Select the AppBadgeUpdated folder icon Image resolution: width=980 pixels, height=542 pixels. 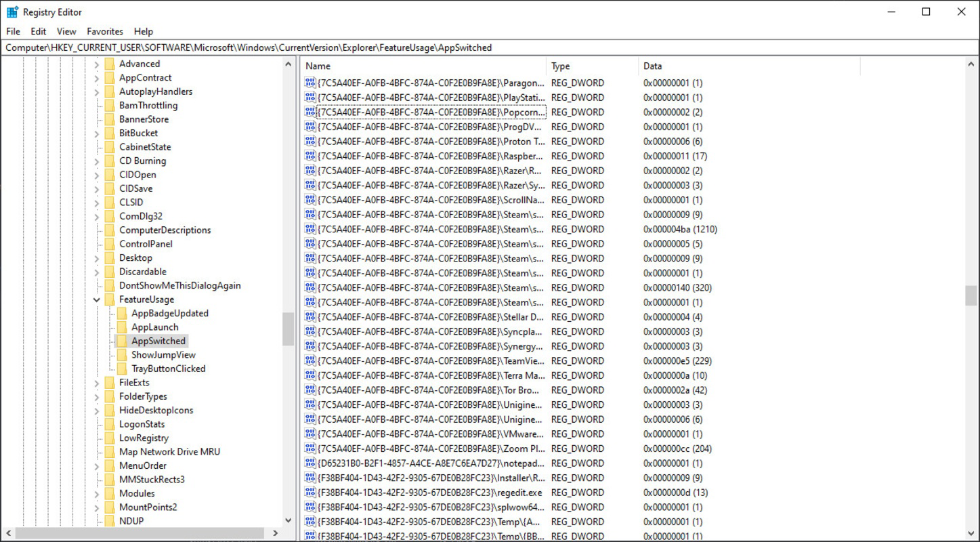121,313
